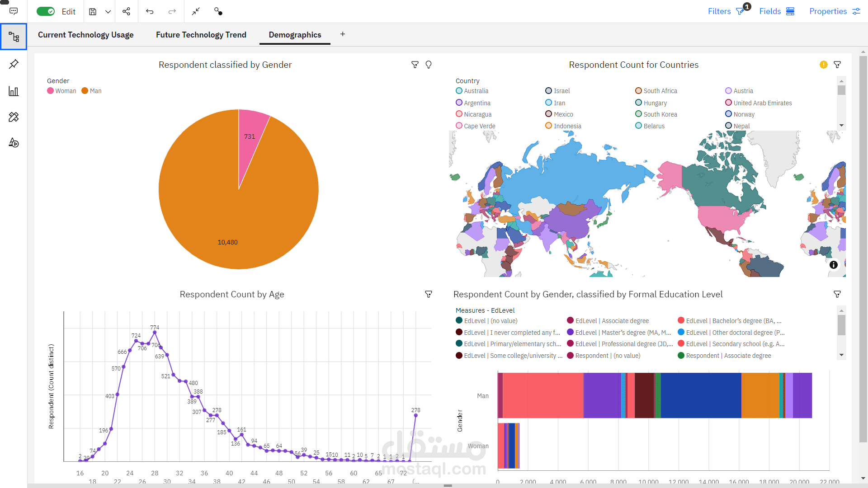Click the 278 end point on Age chart

click(415, 415)
